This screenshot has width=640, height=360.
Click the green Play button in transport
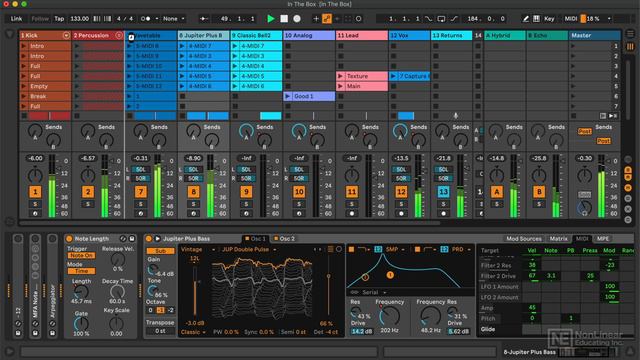271,19
